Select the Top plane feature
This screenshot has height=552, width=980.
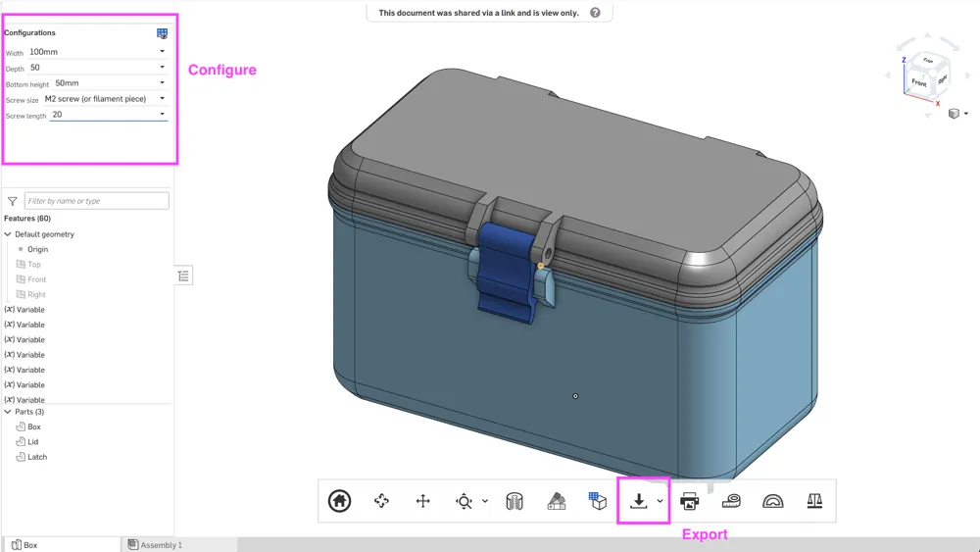[28, 265]
